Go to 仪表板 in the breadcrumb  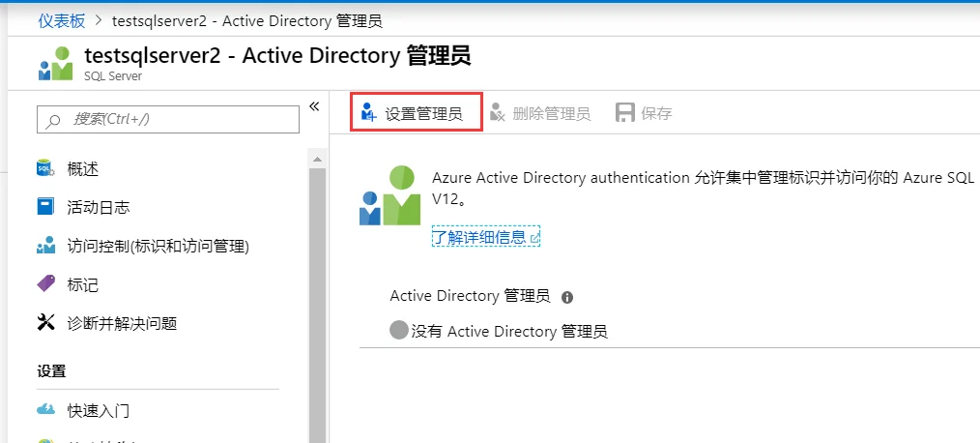[61, 20]
